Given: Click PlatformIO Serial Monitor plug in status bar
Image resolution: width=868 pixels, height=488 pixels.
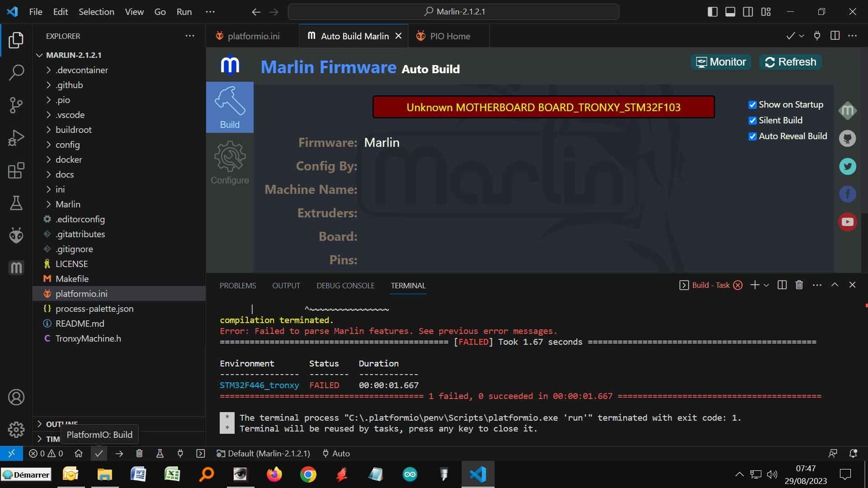Looking at the screenshot, I should click(180, 453).
